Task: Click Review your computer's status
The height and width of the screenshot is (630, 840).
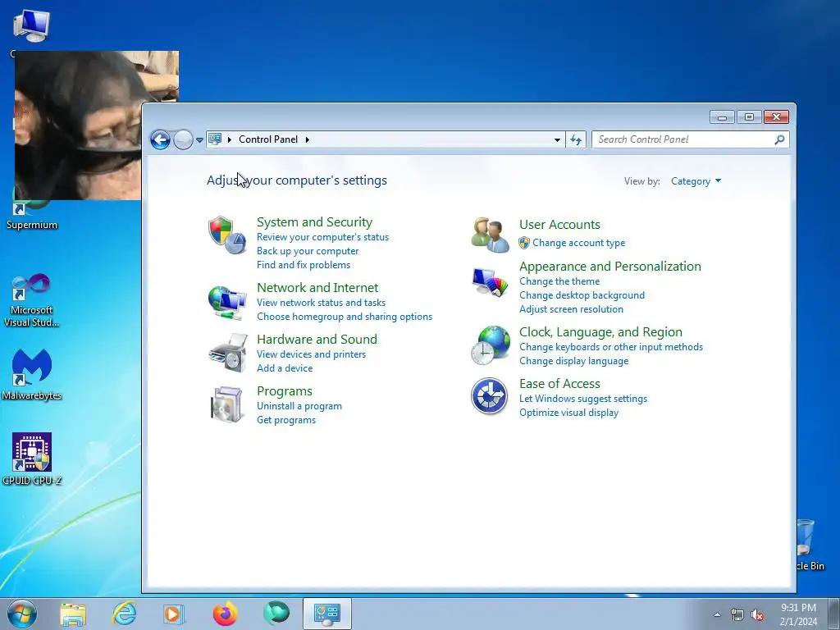Action: coord(322,237)
